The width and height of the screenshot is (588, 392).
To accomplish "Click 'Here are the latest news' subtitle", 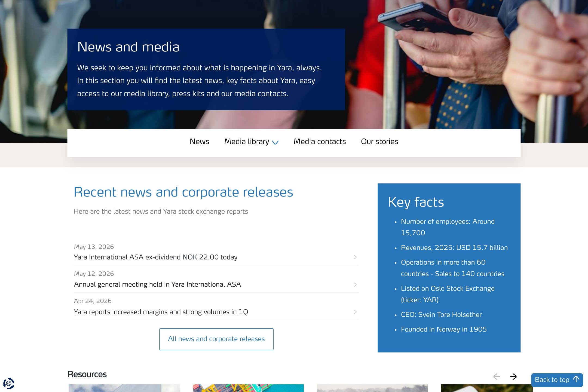I will pyautogui.click(x=161, y=212).
